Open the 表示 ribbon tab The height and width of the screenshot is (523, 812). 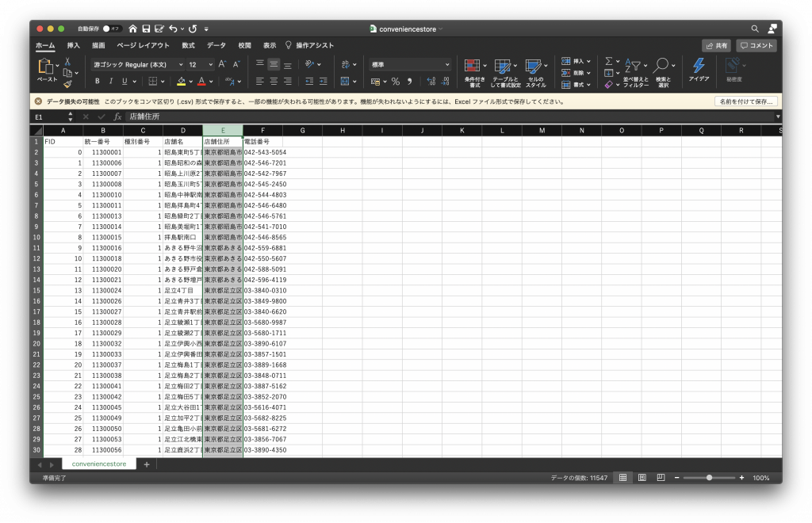click(270, 45)
